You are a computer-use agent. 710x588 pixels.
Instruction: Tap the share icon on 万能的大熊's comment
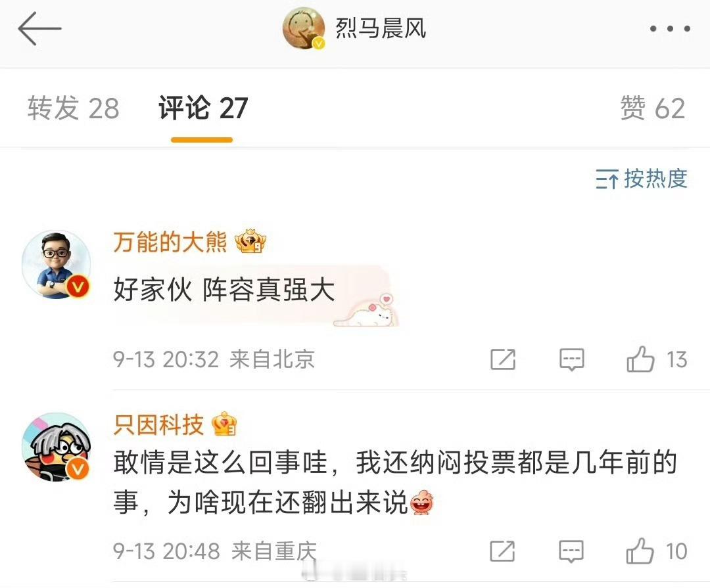pyautogui.click(x=503, y=360)
